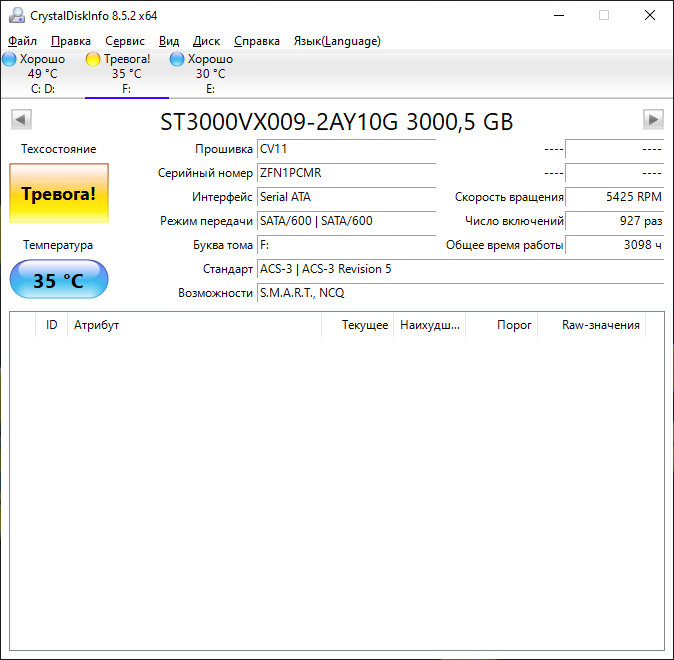The height and width of the screenshot is (660, 674).
Task: Click the 35 °C temperature button
Action: tap(59, 279)
